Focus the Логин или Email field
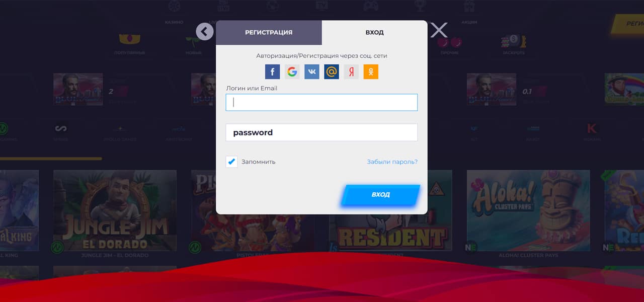 [x=321, y=102]
